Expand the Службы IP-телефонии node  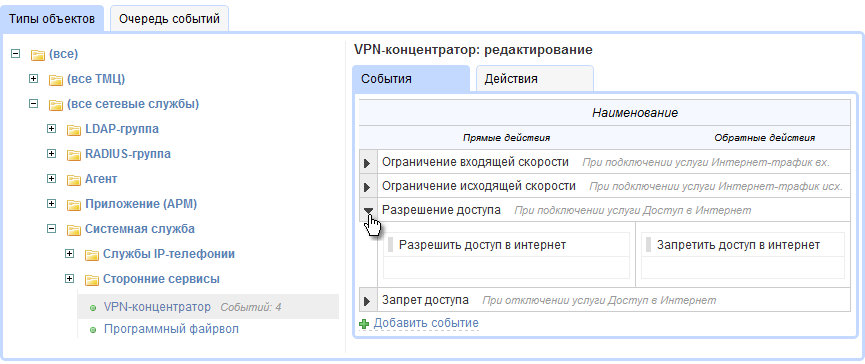pyautogui.click(x=70, y=254)
